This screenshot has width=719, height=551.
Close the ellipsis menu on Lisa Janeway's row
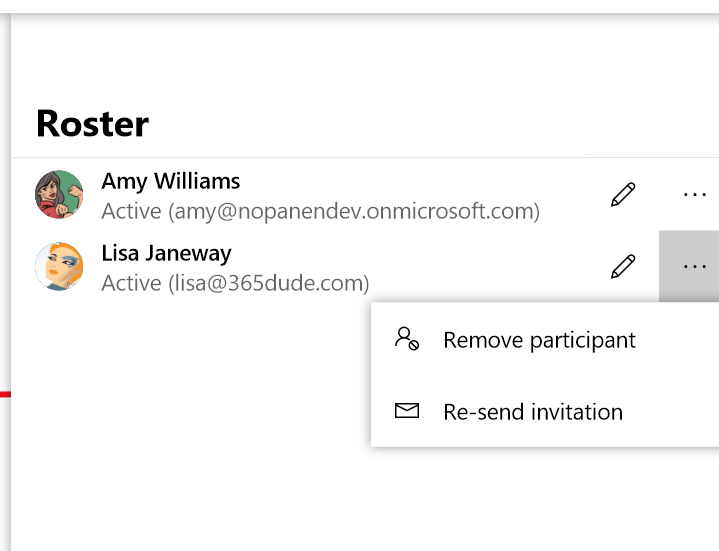[690, 266]
